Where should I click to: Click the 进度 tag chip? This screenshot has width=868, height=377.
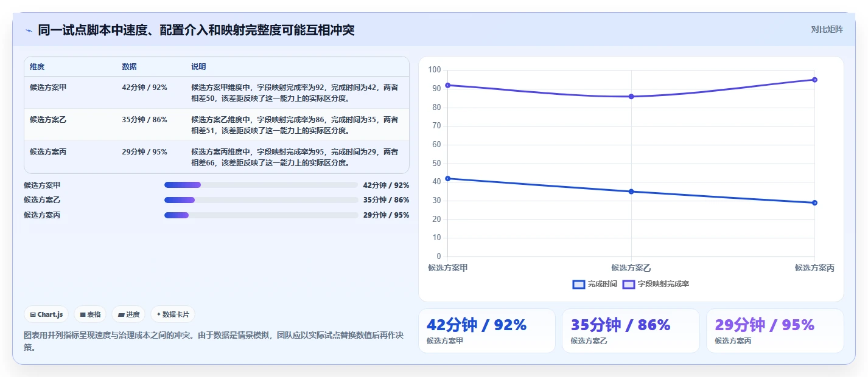(x=128, y=314)
